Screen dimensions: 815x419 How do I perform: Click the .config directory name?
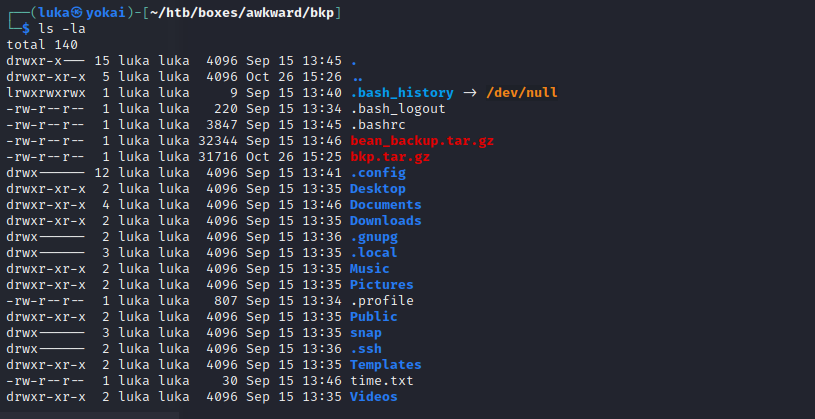point(377,173)
